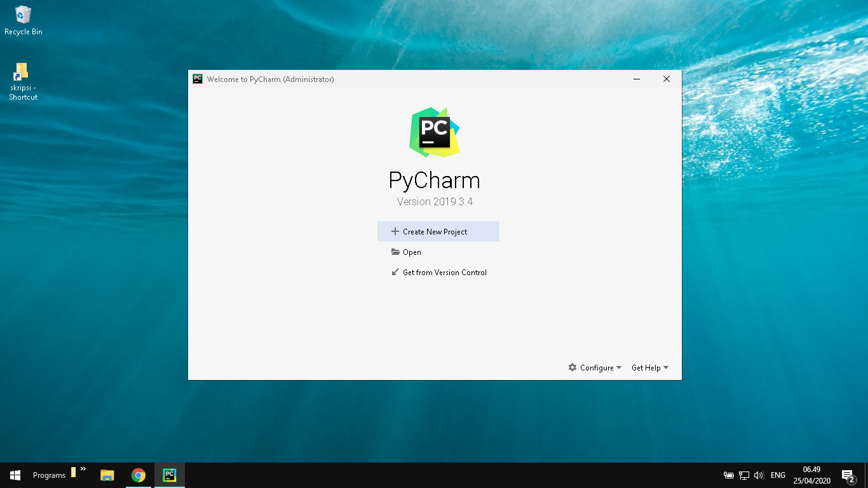The height and width of the screenshot is (488, 868).
Task: Click the Version 2019.3.4 text
Action: 435,202
